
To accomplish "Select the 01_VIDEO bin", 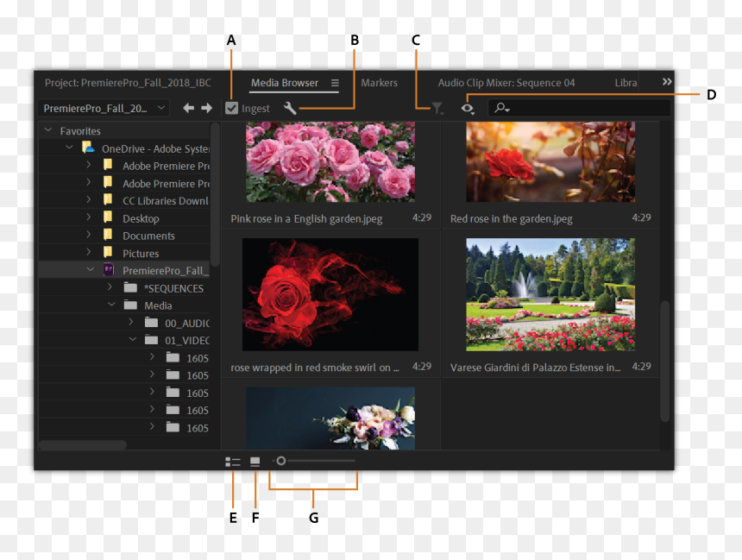I will tap(187, 340).
